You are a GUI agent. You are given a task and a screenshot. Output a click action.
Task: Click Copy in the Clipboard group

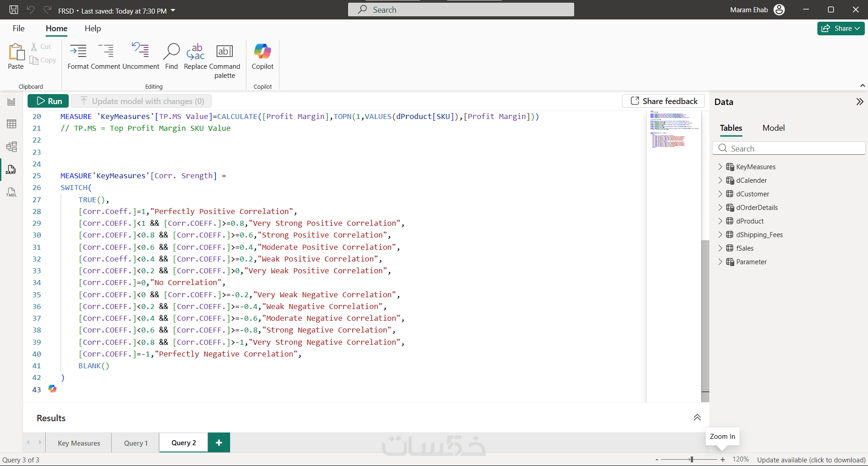pyautogui.click(x=43, y=60)
